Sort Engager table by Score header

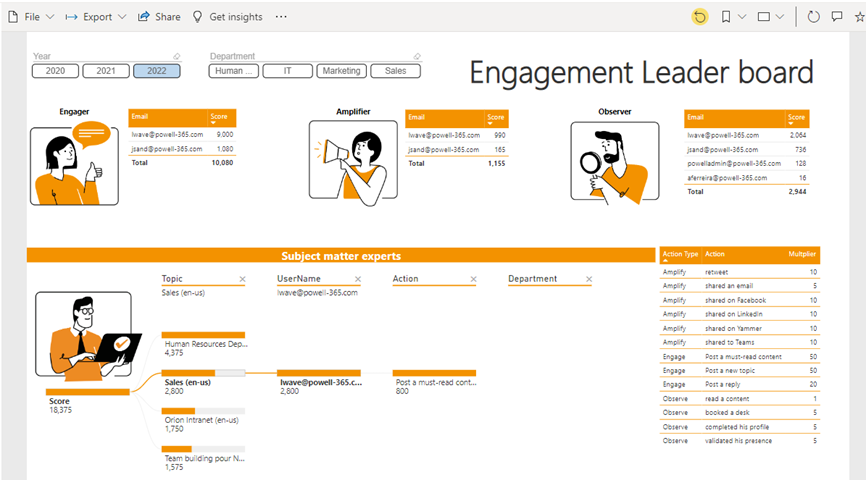[x=219, y=118]
